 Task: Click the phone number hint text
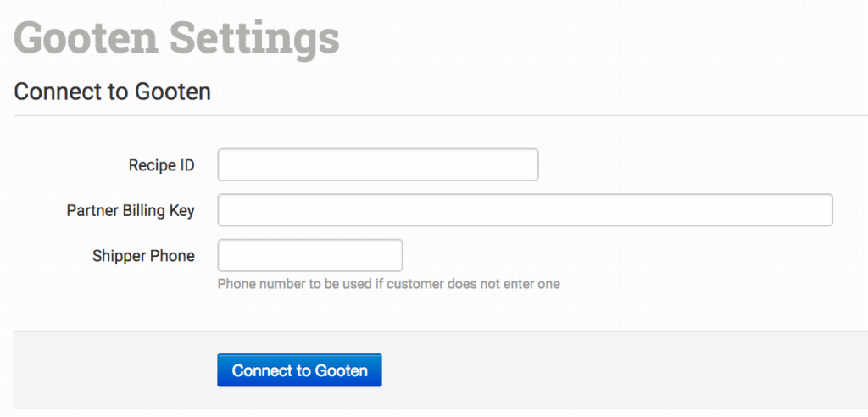[x=388, y=284]
